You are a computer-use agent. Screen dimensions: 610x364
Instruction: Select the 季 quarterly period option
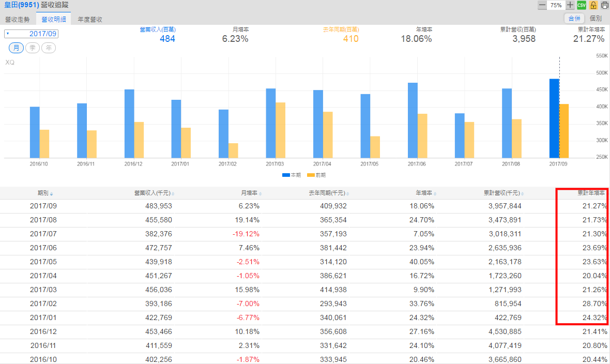click(33, 48)
